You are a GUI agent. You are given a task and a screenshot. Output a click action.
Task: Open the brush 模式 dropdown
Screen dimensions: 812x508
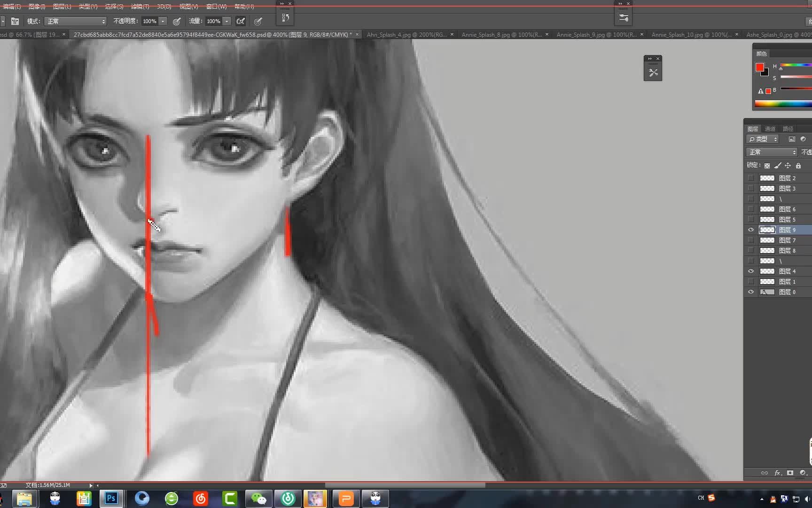coord(75,21)
